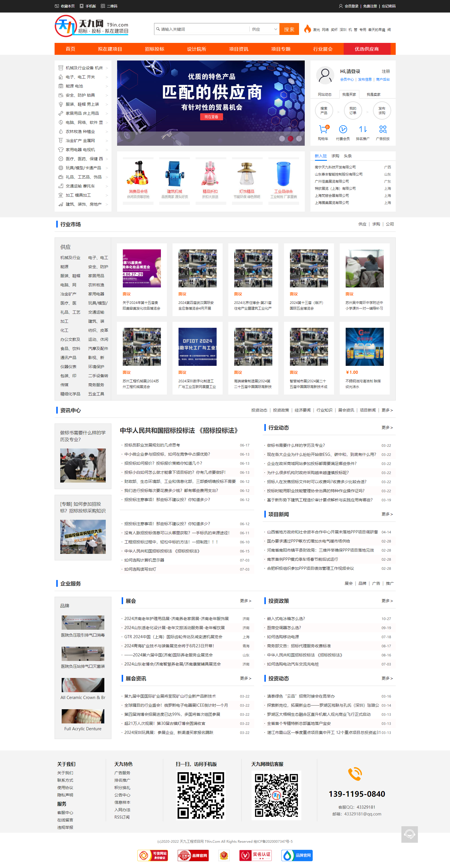
Task: Open 如何选购移动电源 article
Action: 283,637
